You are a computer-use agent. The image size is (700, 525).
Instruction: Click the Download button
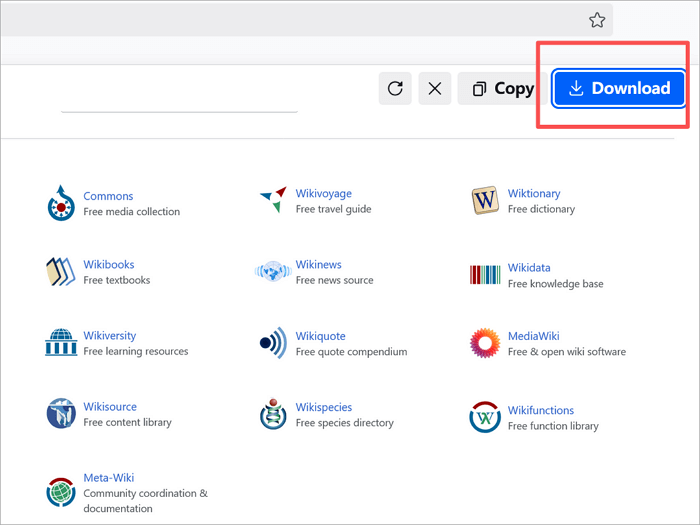(619, 88)
